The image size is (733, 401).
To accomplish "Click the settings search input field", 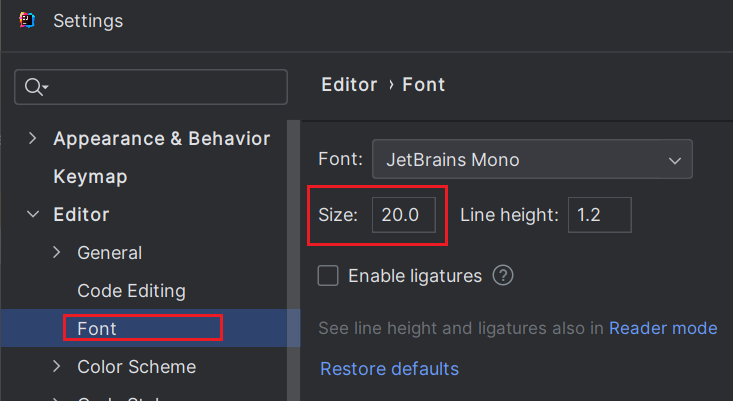I will [165, 87].
